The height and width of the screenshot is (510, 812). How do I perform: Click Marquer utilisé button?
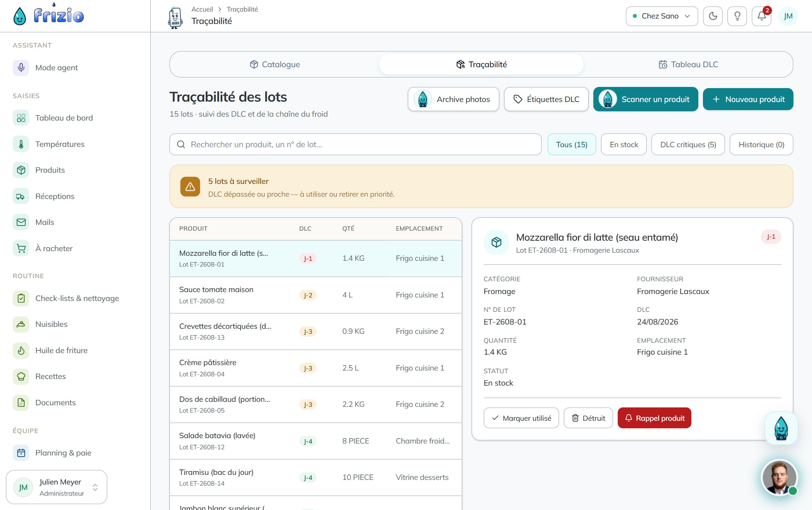(x=521, y=418)
